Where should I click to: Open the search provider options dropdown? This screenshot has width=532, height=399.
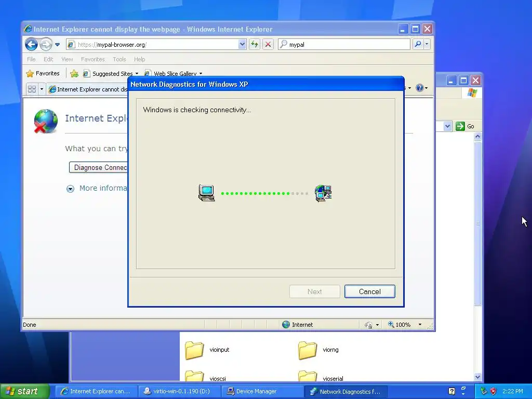[x=427, y=44]
